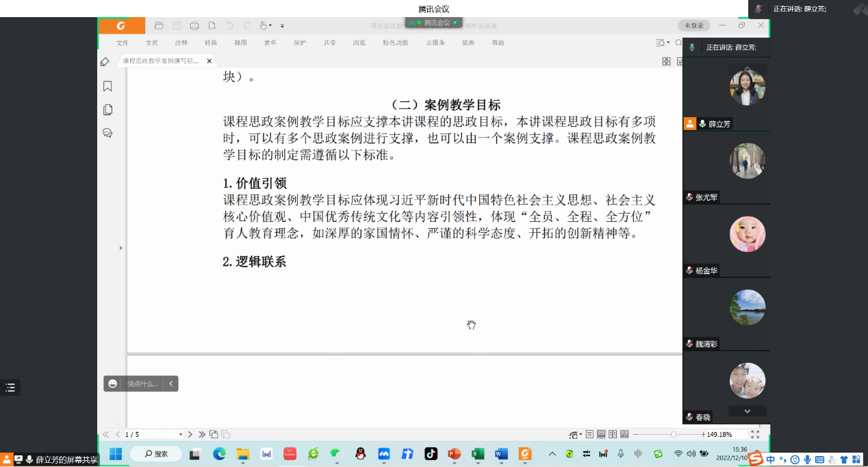Open the bookmarks panel in the sidebar
Viewport: 868px width, 467px height.
click(x=107, y=86)
